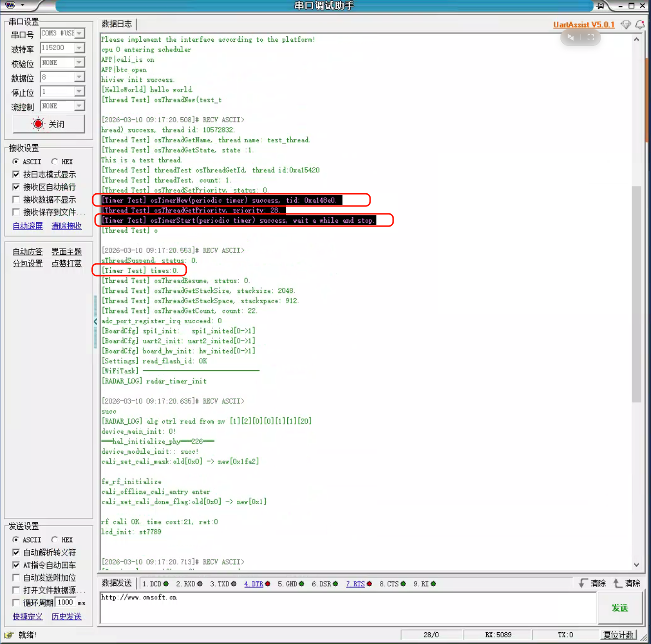
Task: Open the 分包设置 link
Action: point(27,263)
